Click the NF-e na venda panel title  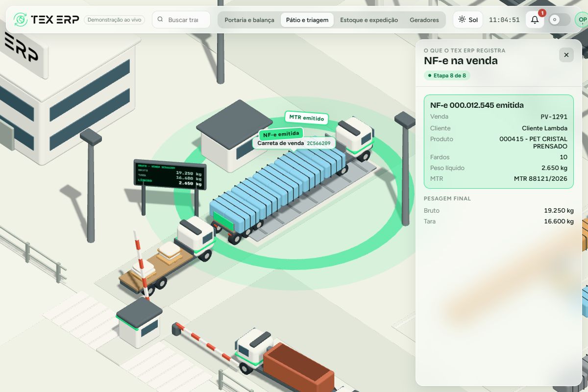(x=461, y=61)
